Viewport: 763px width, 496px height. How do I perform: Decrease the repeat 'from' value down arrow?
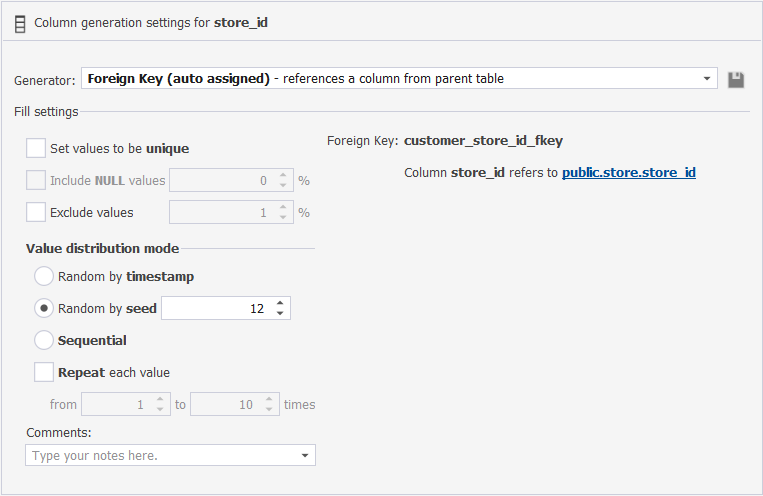pyautogui.click(x=160, y=409)
